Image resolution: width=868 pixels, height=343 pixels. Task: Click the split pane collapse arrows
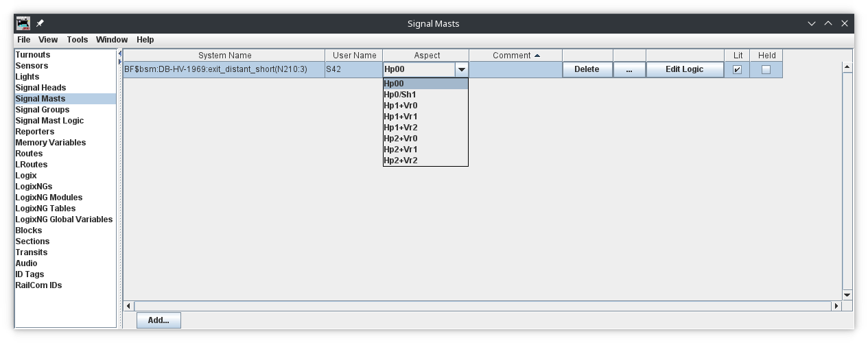[120, 58]
